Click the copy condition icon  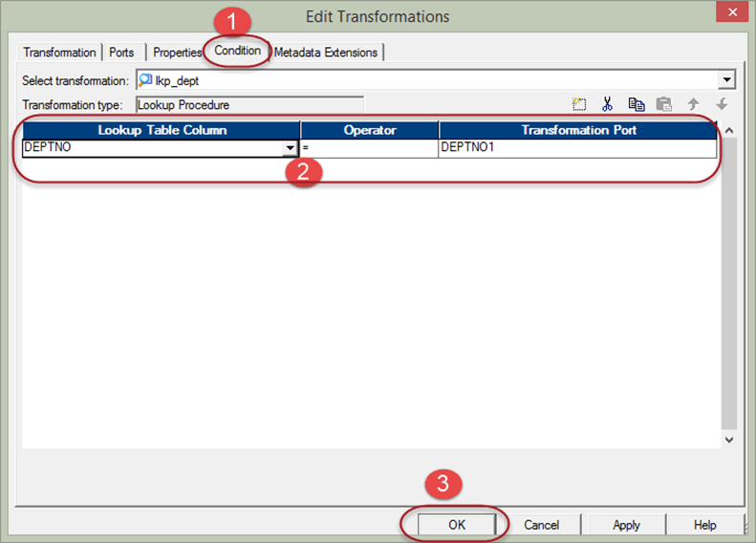[637, 104]
